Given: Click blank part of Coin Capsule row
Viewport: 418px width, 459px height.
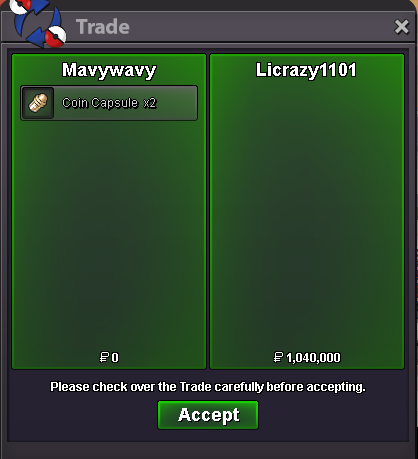Looking at the screenshot, I should tap(177, 103).
